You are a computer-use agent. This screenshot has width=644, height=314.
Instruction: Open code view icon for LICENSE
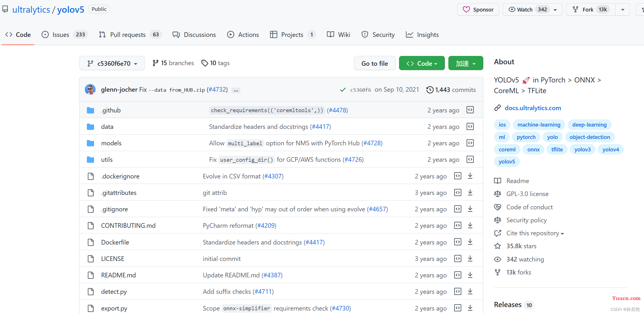click(458, 258)
